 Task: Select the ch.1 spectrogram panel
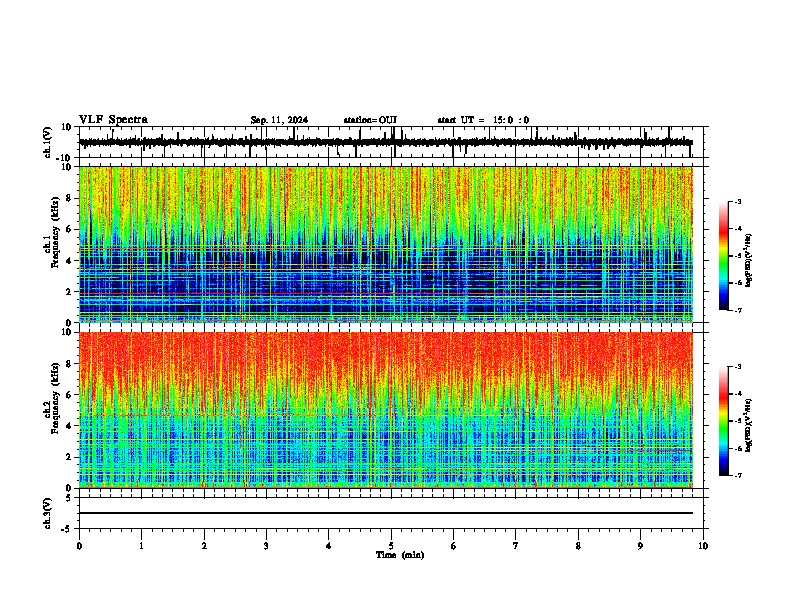point(386,244)
